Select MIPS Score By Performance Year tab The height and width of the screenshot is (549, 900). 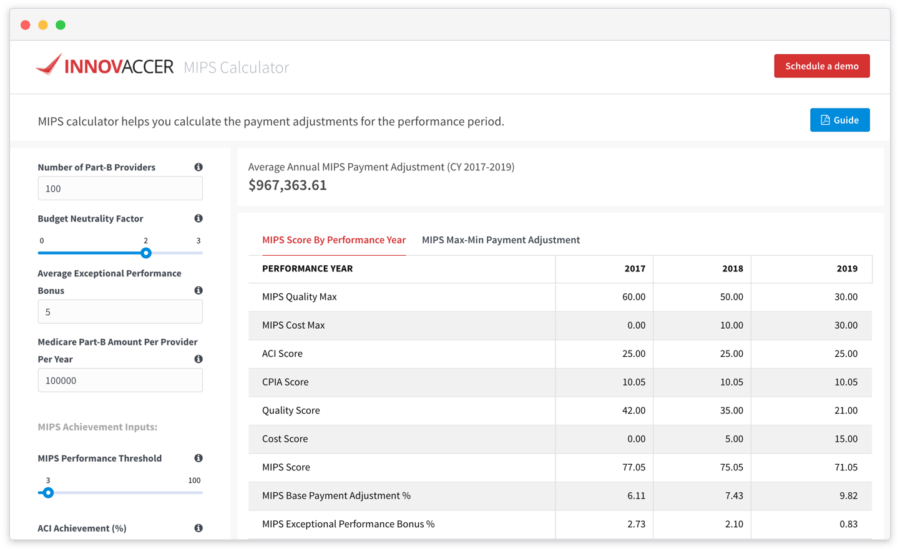pyautogui.click(x=333, y=240)
